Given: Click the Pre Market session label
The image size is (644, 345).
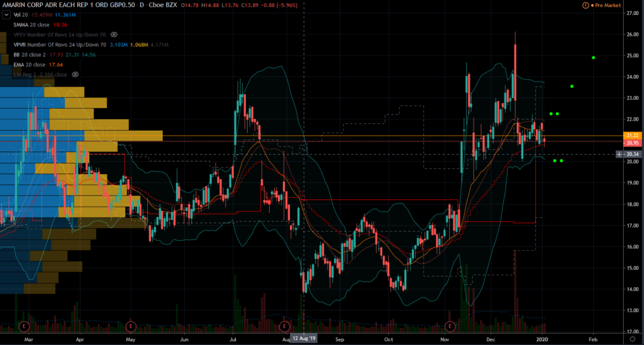Looking at the screenshot, I should 608,5.
